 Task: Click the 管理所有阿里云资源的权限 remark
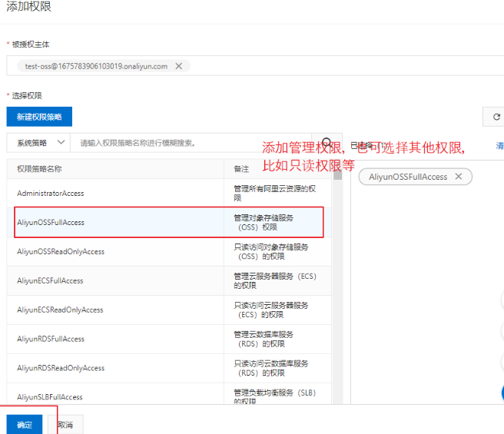coord(274,194)
